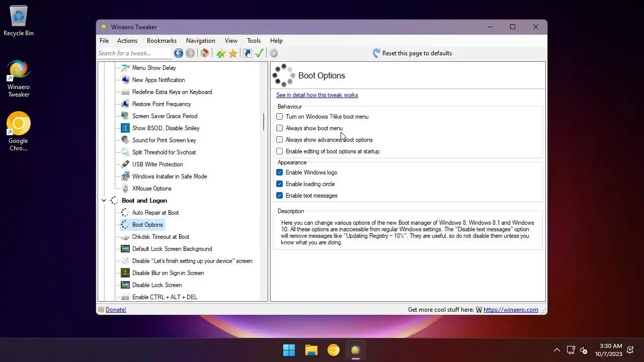644x362 pixels.
Task: Click the create shortcut arrow toolbar icon
Action: pyautogui.click(x=248, y=53)
